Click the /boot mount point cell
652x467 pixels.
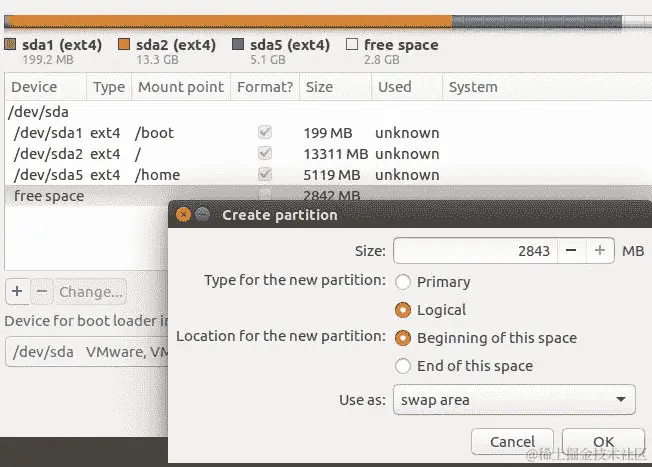pos(154,133)
